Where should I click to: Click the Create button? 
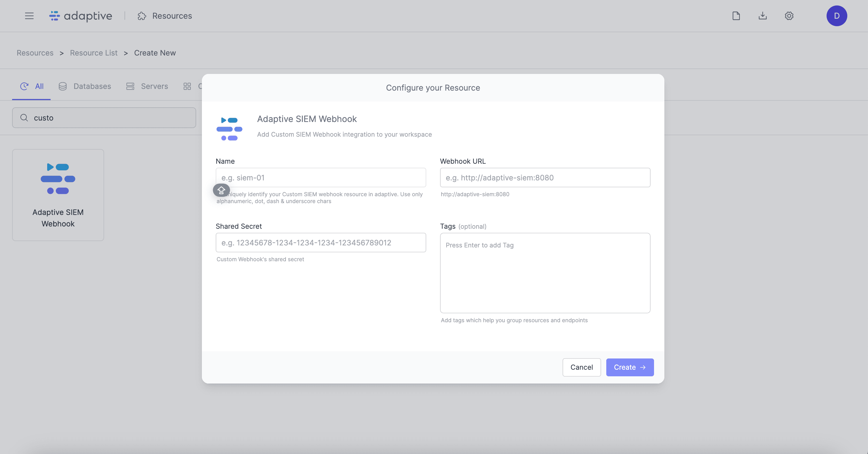pos(630,367)
